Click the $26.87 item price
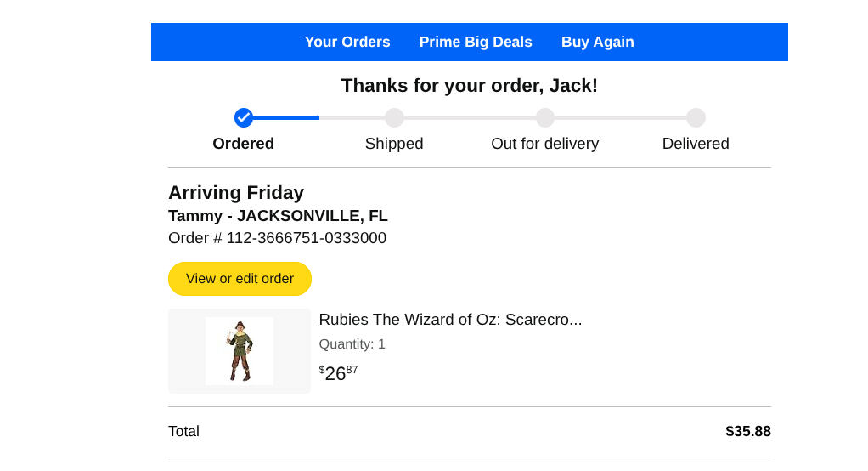This screenshot has width=868, height=471. tap(338, 373)
